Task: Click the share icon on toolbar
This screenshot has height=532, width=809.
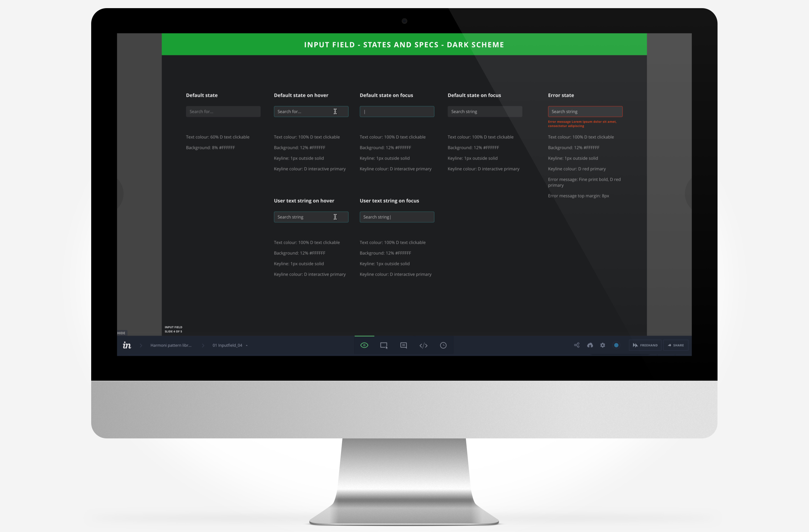Action: (575, 345)
